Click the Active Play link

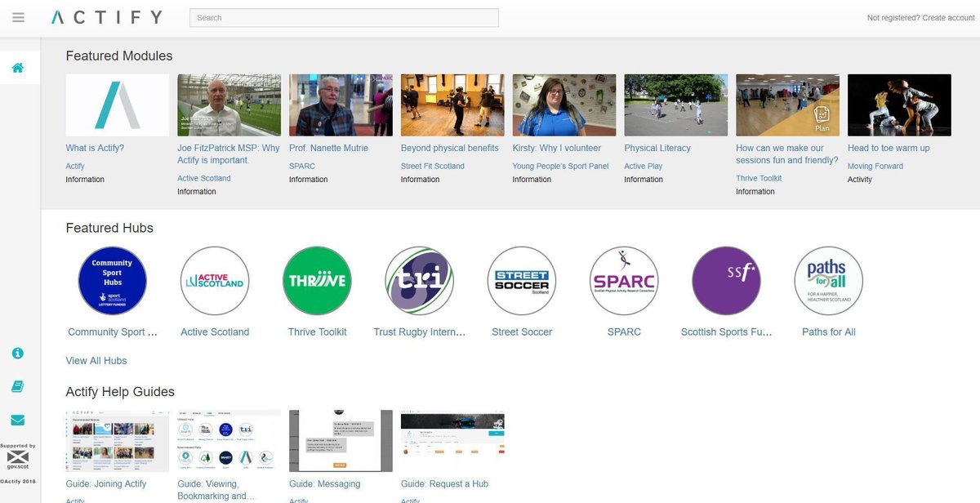[x=644, y=166]
